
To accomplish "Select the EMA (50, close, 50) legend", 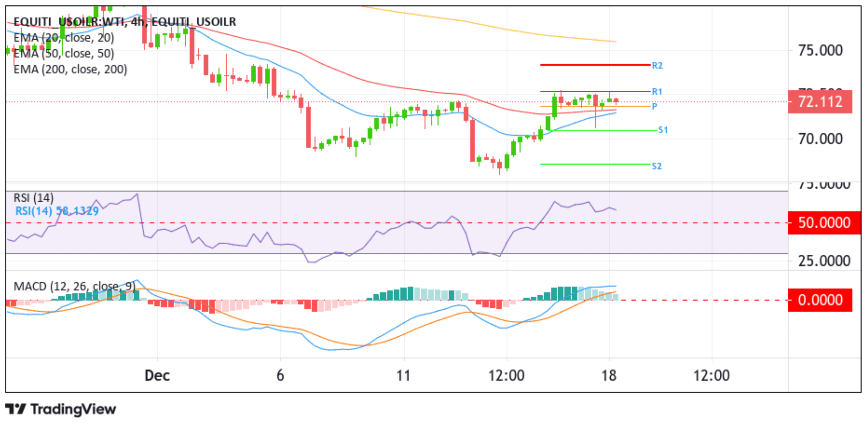I will [64, 53].
